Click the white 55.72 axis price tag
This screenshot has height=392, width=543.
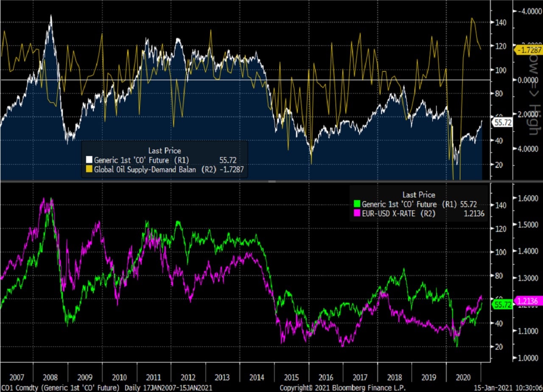click(x=502, y=122)
